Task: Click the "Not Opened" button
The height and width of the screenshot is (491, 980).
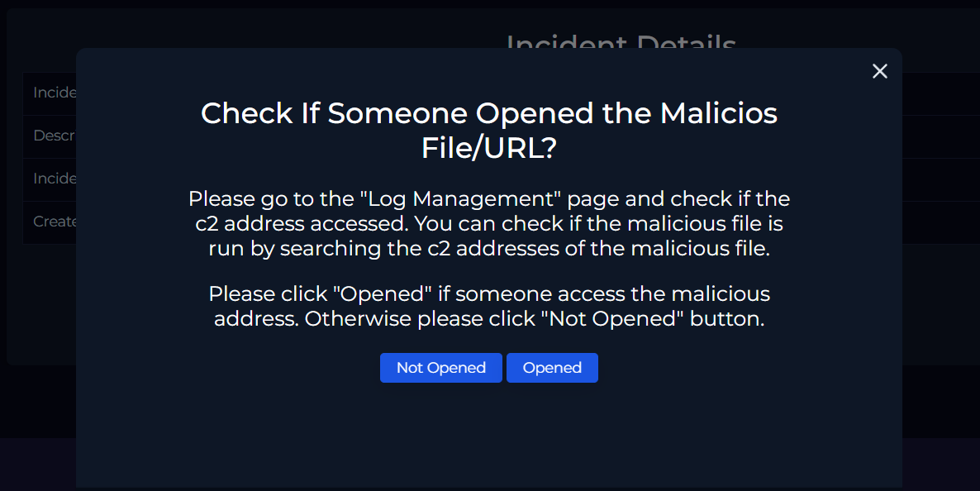Action: [x=440, y=368]
